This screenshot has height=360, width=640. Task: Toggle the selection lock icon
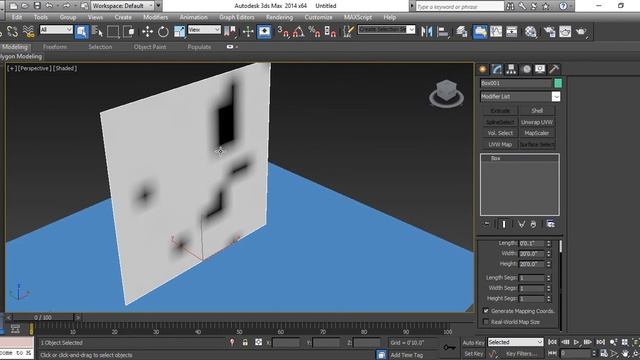coord(245,342)
